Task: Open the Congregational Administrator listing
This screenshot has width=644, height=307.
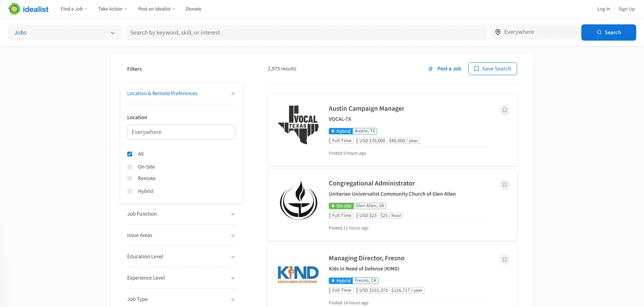Action: click(x=372, y=183)
